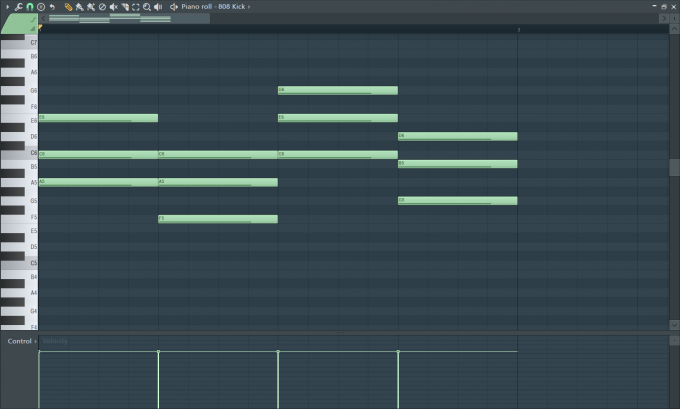Click the note overview minimap scrollbar
This screenshot has height=409, width=680.
[129, 18]
